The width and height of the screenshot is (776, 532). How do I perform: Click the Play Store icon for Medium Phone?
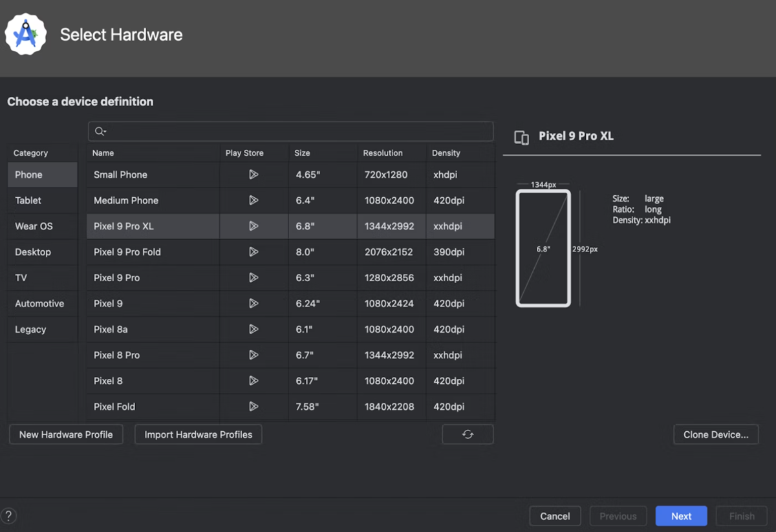253,200
